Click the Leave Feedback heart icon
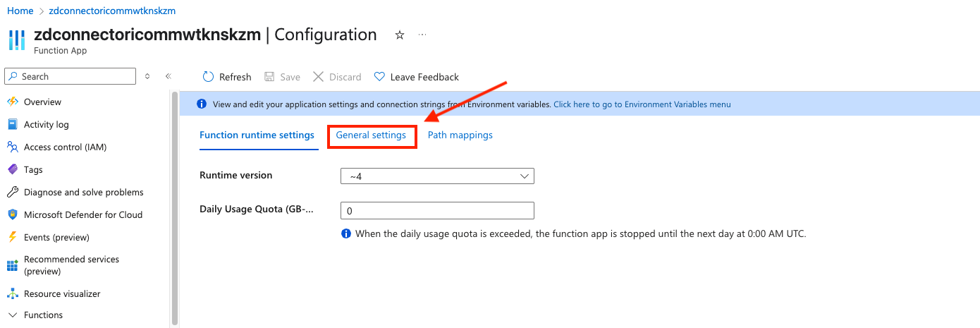980x328 pixels. [379, 77]
